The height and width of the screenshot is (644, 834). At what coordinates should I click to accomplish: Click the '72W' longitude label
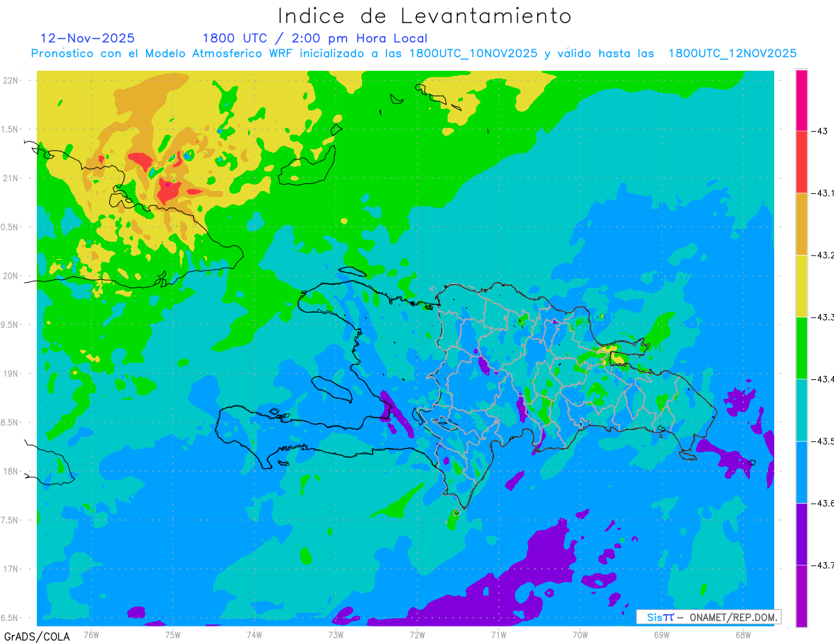pyautogui.click(x=417, y=634)
